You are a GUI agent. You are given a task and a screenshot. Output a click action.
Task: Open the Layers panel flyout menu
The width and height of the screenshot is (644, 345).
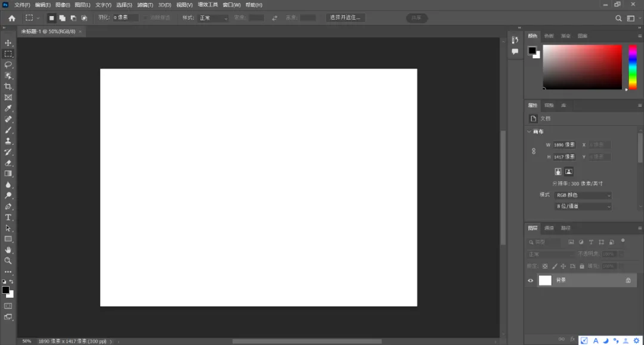click(639, 228)
